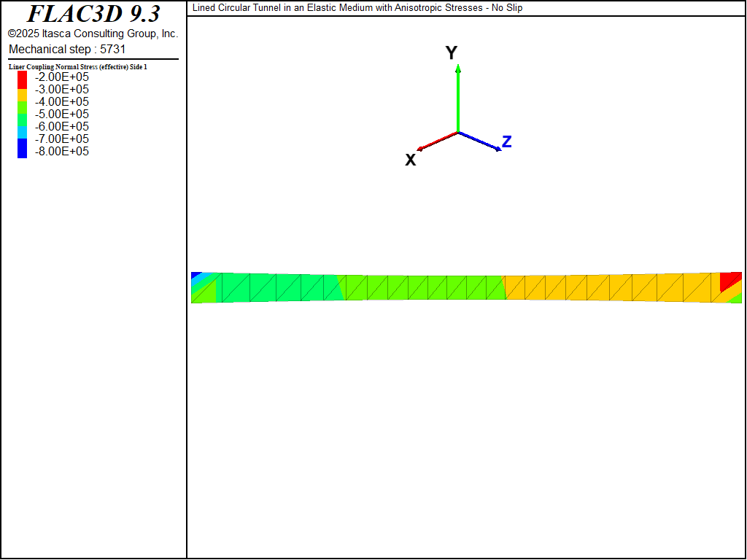Click the FLAC3D 9.3 heading
This screenshot has width=747, height=560.
pyautogui.click(x=93, y=14)
